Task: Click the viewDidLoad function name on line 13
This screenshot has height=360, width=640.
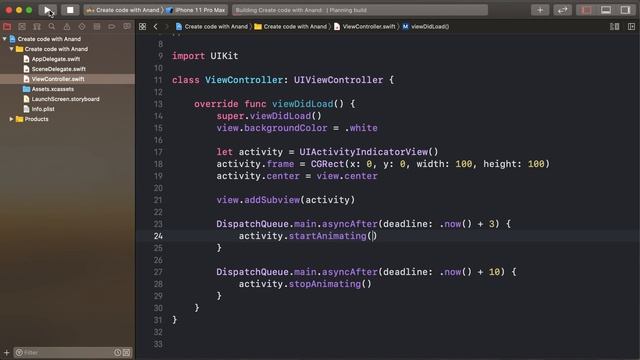Action: 302,104
